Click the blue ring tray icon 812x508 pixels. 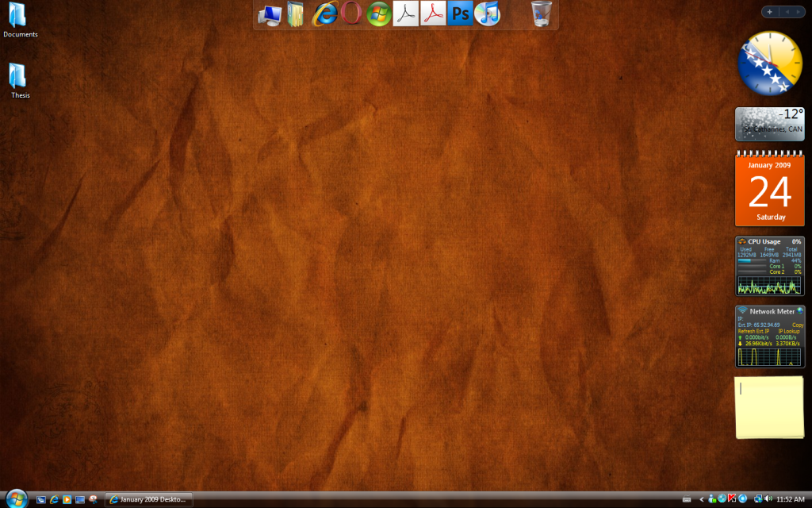coord(742,499)
